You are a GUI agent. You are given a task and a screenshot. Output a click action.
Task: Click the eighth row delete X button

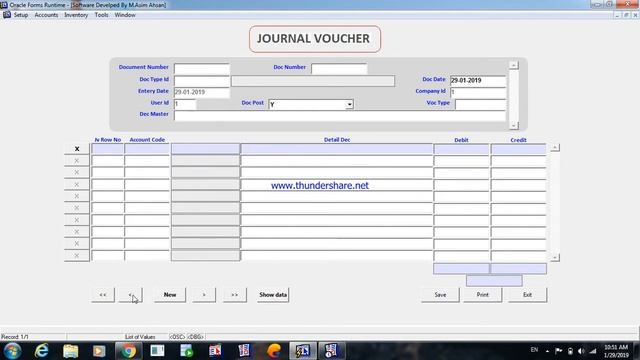pyautogui.click(x=77, y=232)
